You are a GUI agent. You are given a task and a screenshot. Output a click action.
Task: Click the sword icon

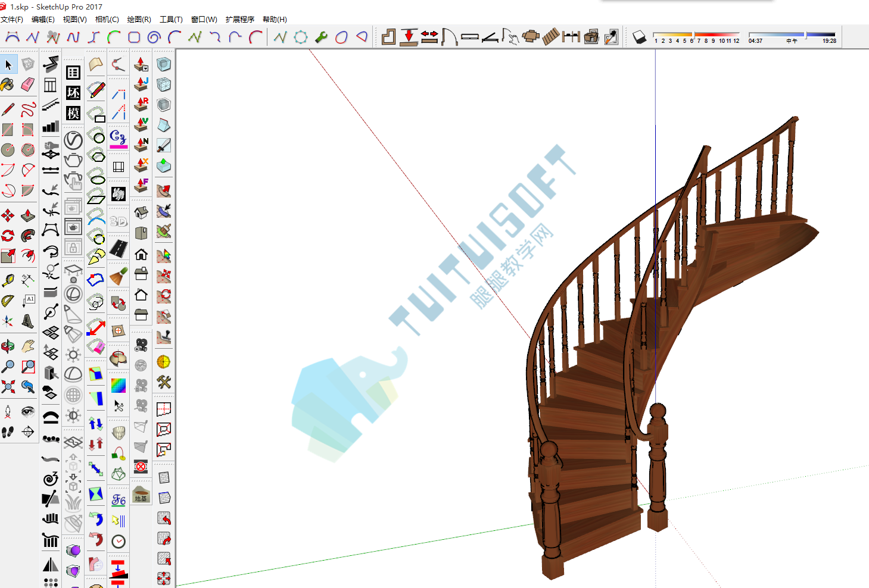pyautogui.click(x=164, y=145)
